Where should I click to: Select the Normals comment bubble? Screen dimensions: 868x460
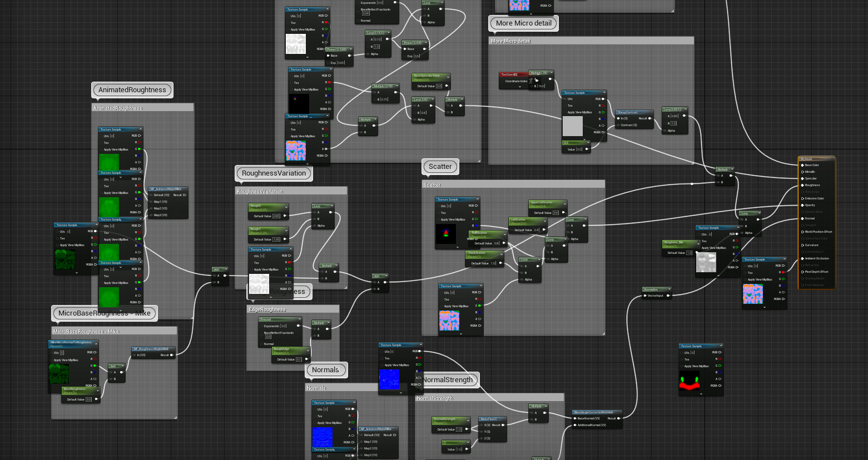click(x=325, y=370)
